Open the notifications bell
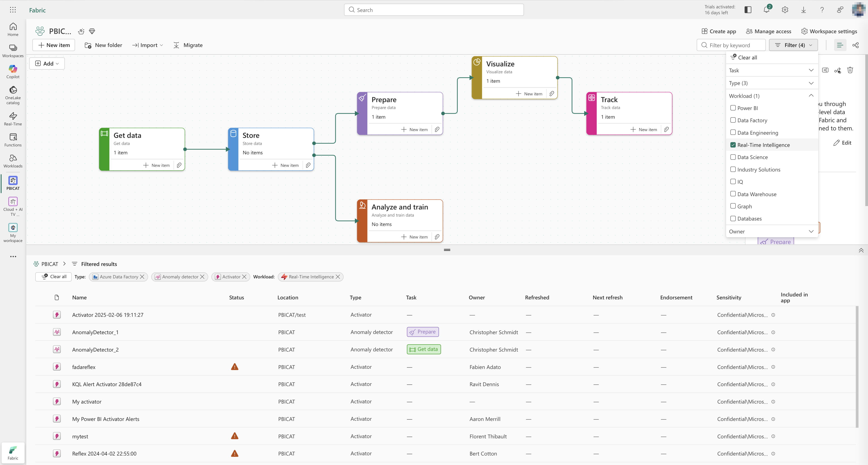 click(767, 10)
